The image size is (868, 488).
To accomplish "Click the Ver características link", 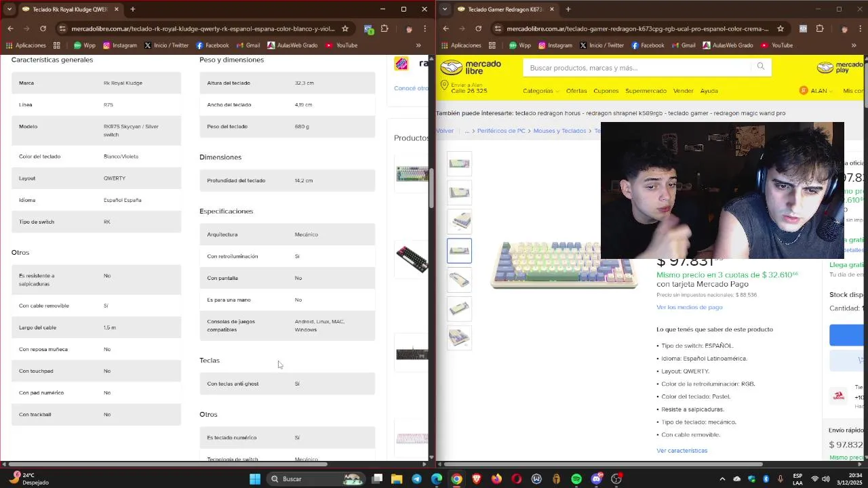I will pyautogui.click(x=682, y=451).
